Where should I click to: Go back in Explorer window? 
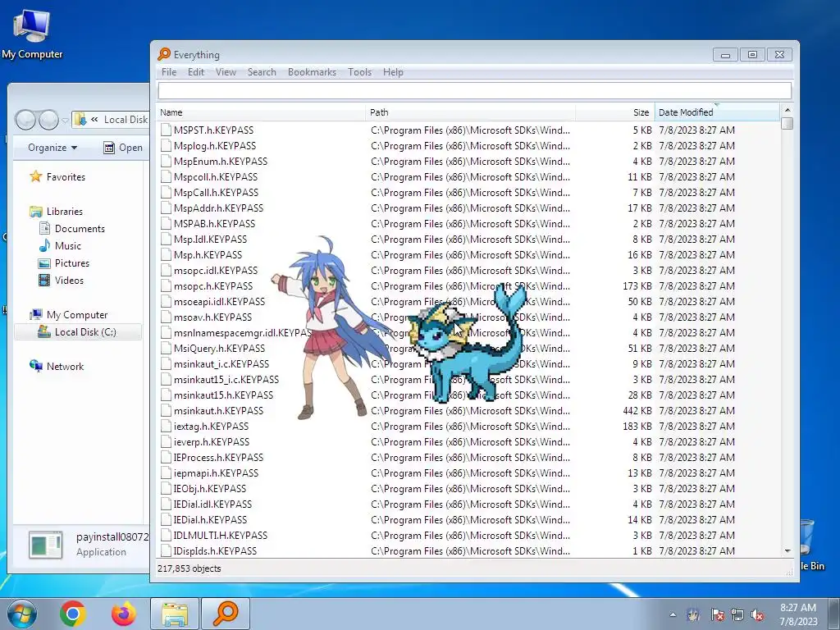pos(25,120)
